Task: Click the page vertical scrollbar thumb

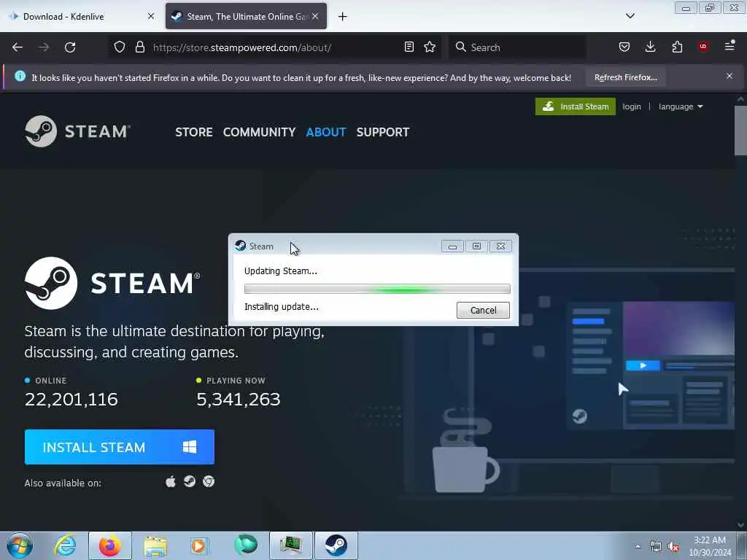Action: click(740, 130)
